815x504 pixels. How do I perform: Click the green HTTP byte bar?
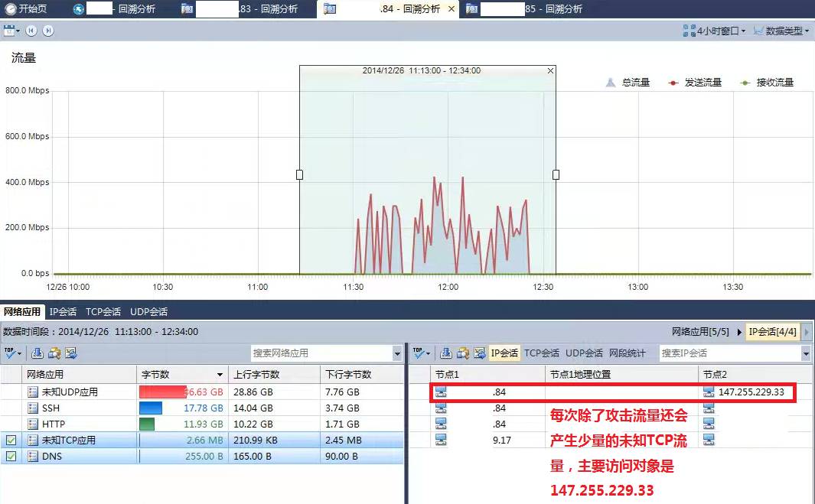pyautogui.click(x=147, y=424)
